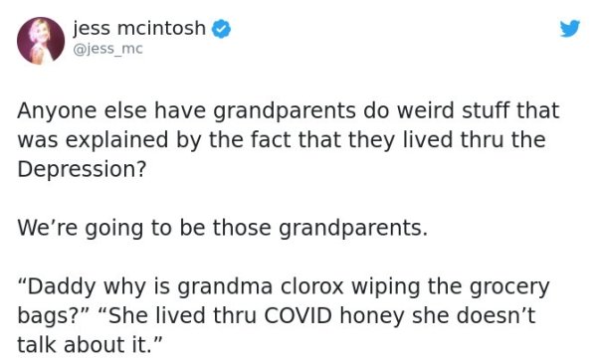Select the words "honey she doesn't"
Viewport: 597px width, 364px height.
pyautogui.click(x=438, y=316)
